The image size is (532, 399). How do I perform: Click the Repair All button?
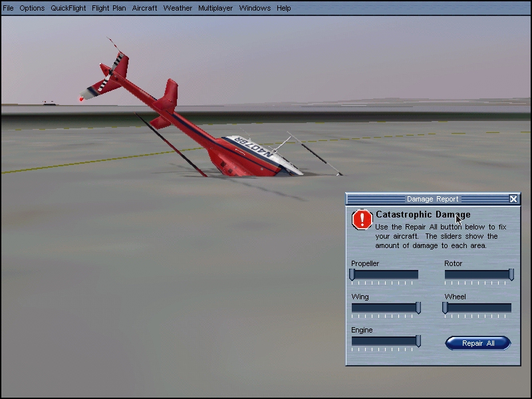coord(477,343)
